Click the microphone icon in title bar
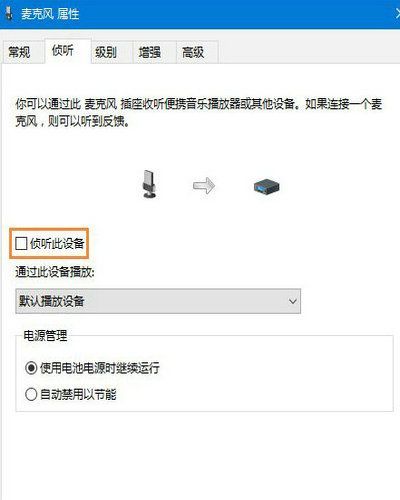 click(x=8, y=14)
